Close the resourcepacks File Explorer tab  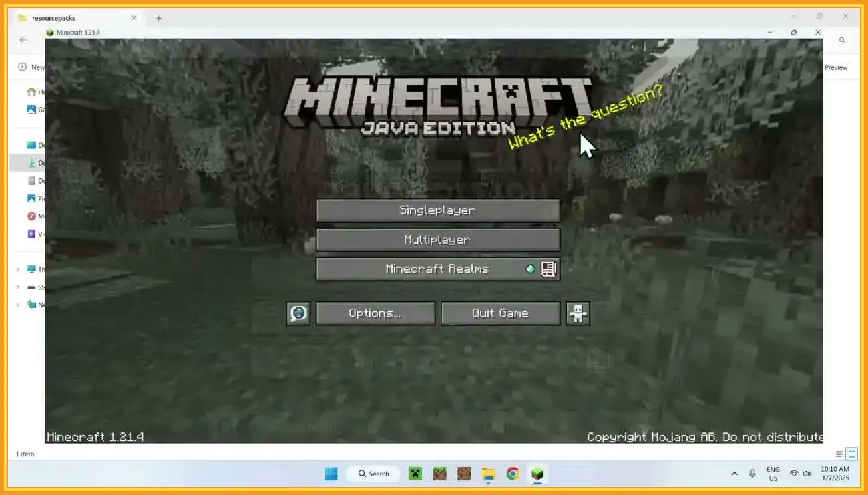pos(134,18)
